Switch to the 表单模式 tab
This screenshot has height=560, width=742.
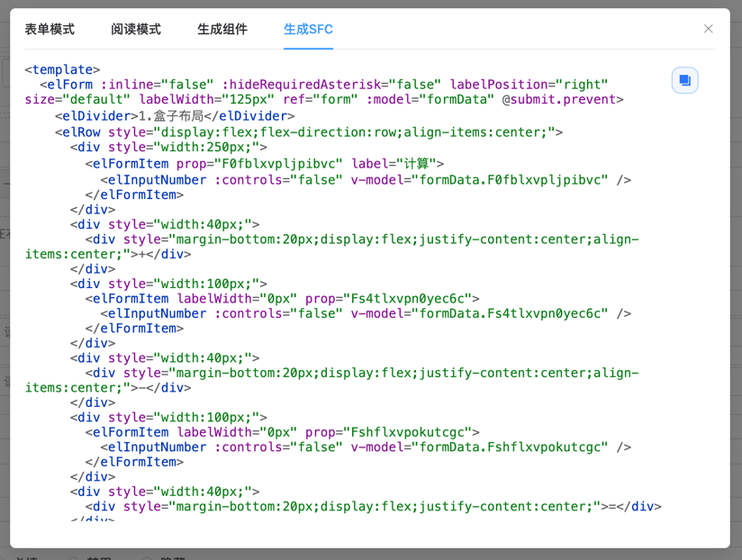[50, 30]
